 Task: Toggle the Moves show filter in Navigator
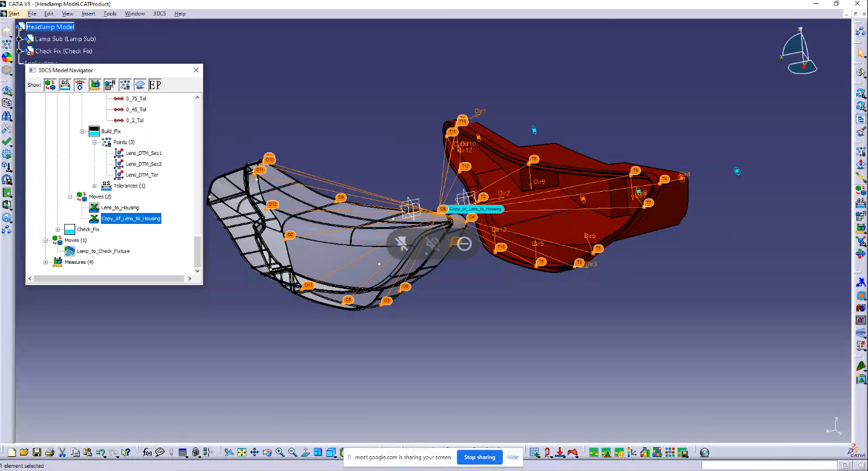50,85
